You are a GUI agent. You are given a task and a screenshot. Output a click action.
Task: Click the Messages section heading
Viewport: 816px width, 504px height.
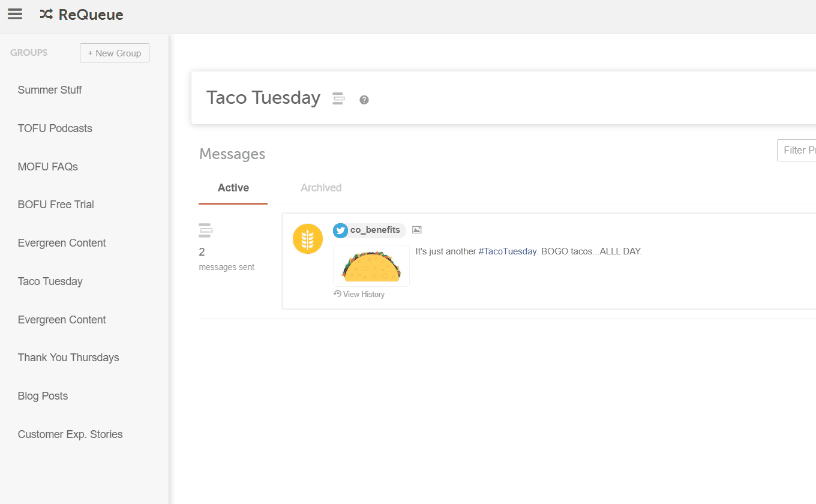[x=232, y=154]
